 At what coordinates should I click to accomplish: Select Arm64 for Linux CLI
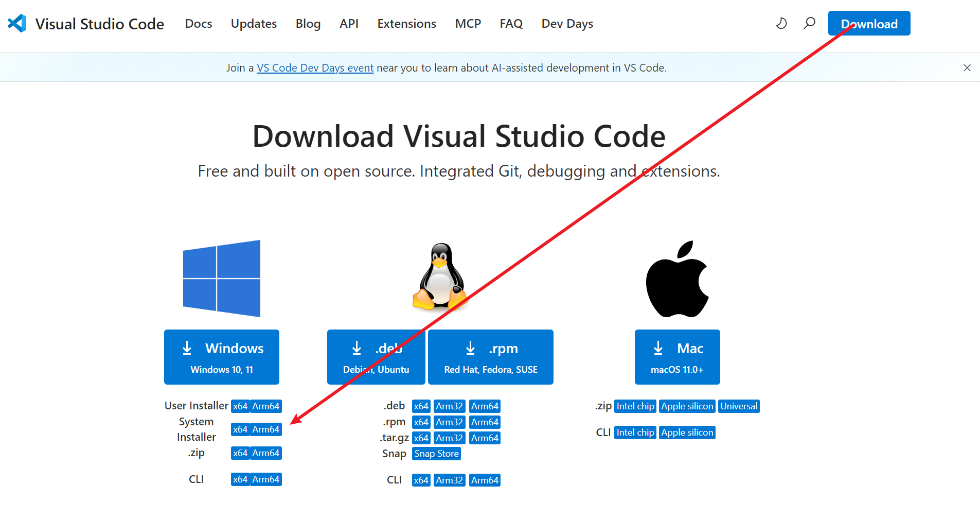pyautogui.click(x=485, y=480)
